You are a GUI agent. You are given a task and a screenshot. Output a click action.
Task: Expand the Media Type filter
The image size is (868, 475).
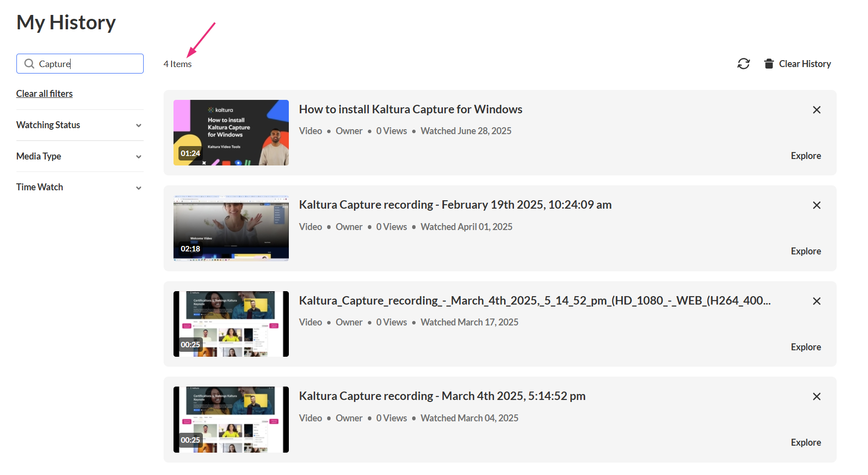pyautogui.click(x=80, y=156)
